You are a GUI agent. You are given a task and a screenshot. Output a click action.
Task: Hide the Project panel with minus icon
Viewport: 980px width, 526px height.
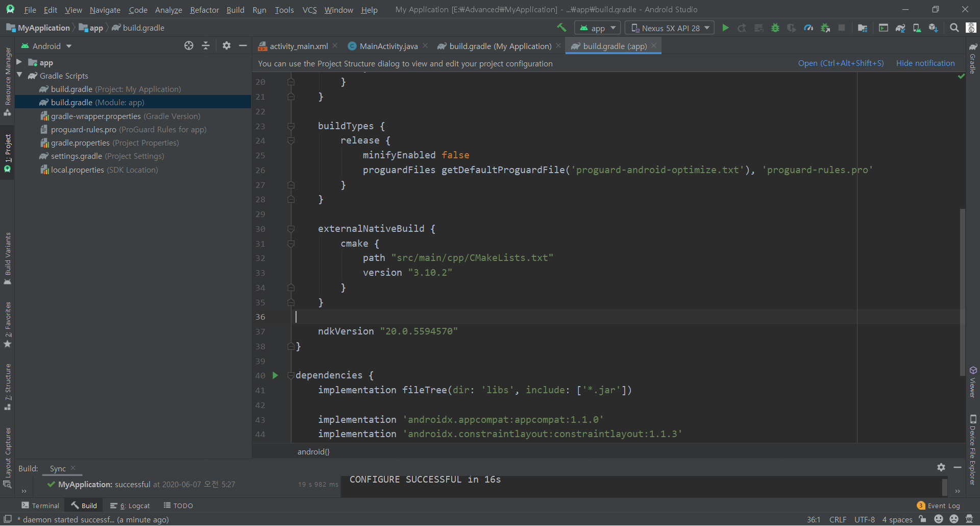243,45
